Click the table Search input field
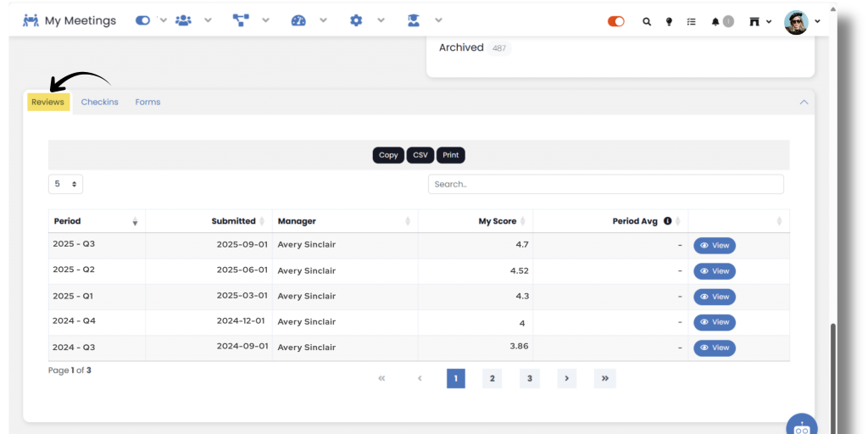868x434 pixels. pyautogui.click(x=605, y=184)
